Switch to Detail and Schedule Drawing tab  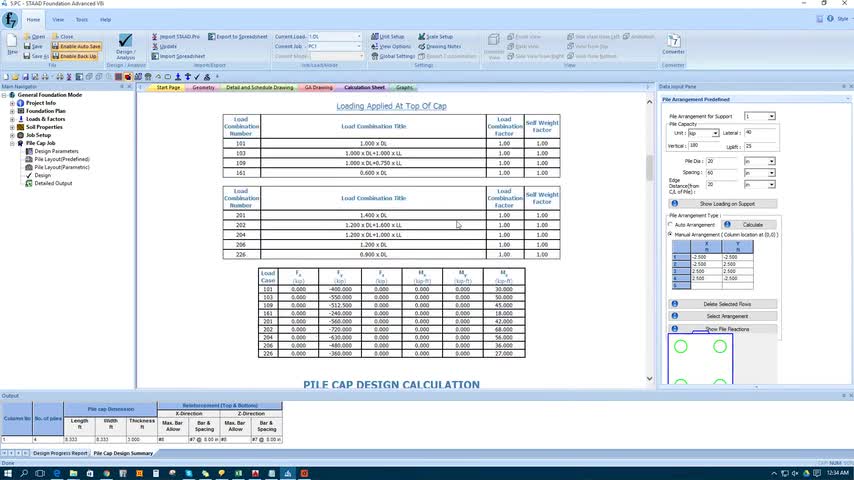click(x=259, y=87)
